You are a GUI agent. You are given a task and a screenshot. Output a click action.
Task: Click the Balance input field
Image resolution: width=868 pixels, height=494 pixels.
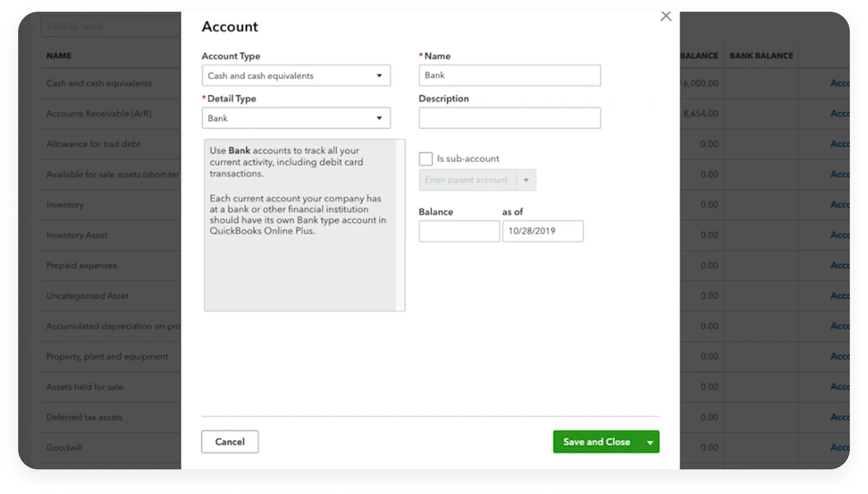(x=459, y=231)
